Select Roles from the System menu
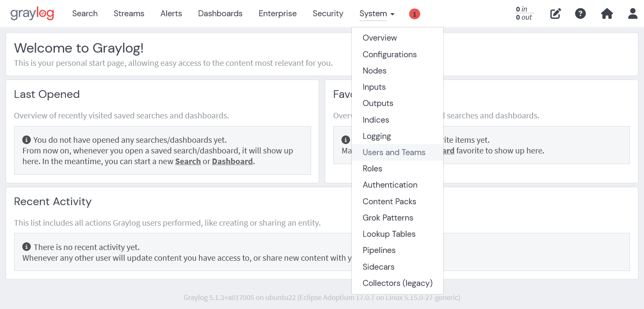This screenshot has width=644, height=309. [x=398, y=168]
